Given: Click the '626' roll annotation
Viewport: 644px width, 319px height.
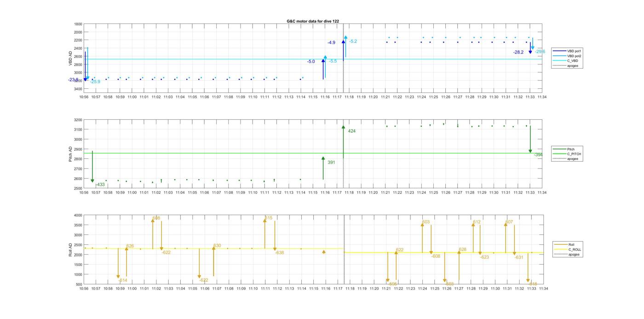Looking at the screenshot, I should point(130,246).
